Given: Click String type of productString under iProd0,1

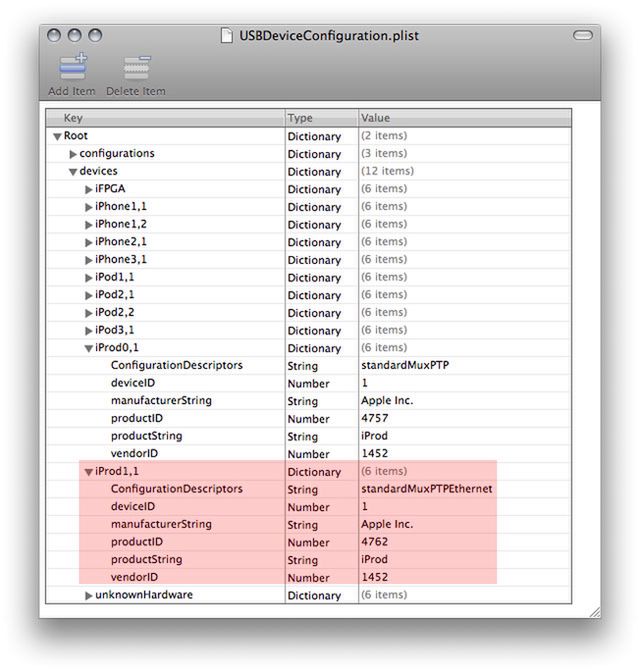Looking at the screenshot, I should [303, 437].
